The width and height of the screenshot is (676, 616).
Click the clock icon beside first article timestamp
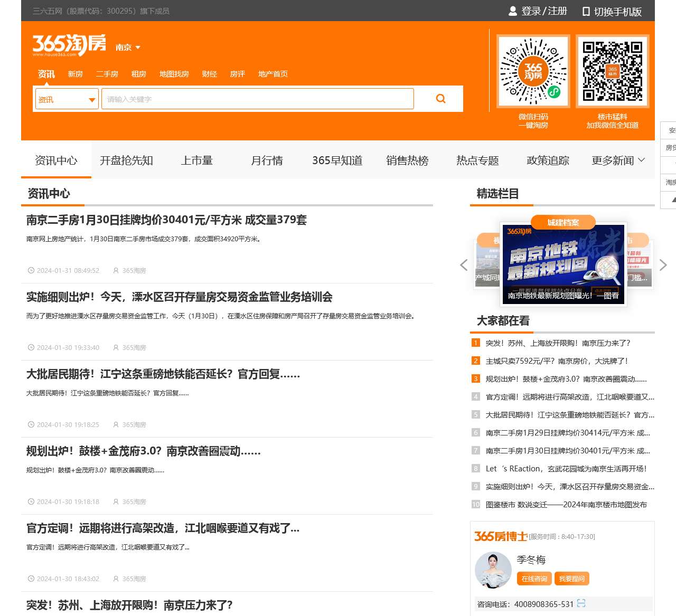[x=31, y=270]
